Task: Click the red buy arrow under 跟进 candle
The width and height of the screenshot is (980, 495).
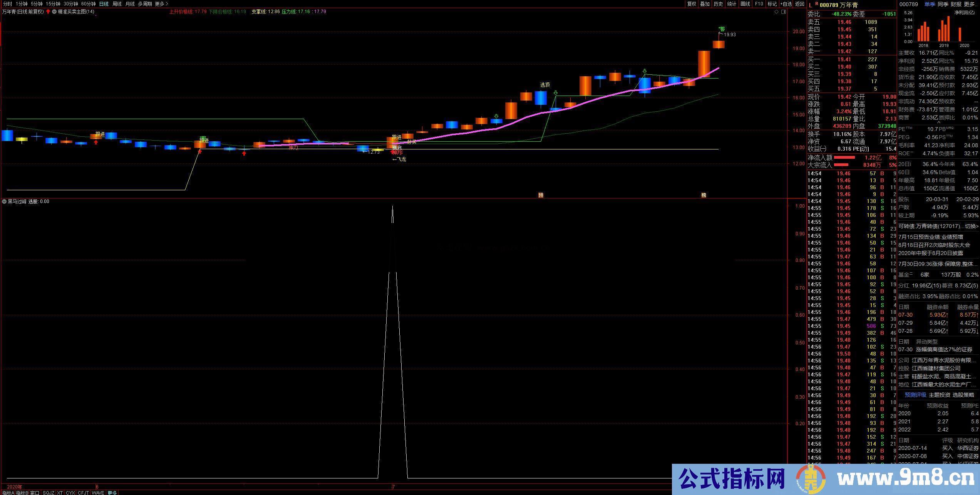Action: pos(96,143)
